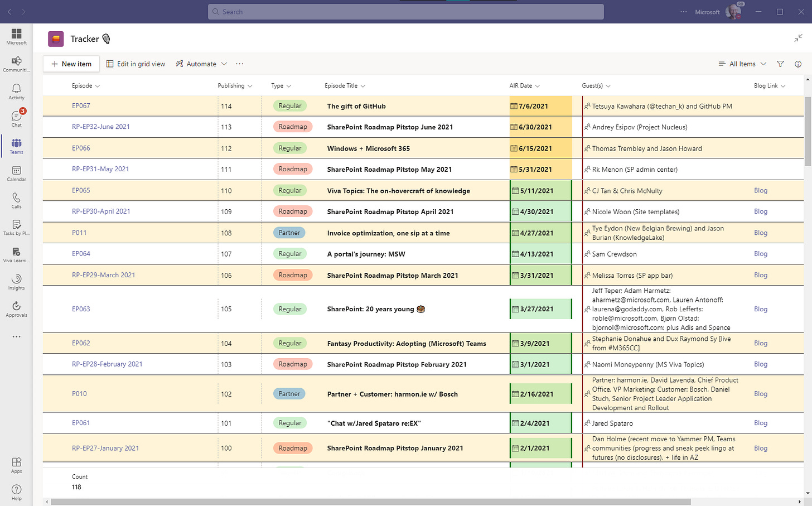Screen dimensions: 812x506
Task: Open the list information panel icon
Action: [798, 64]
